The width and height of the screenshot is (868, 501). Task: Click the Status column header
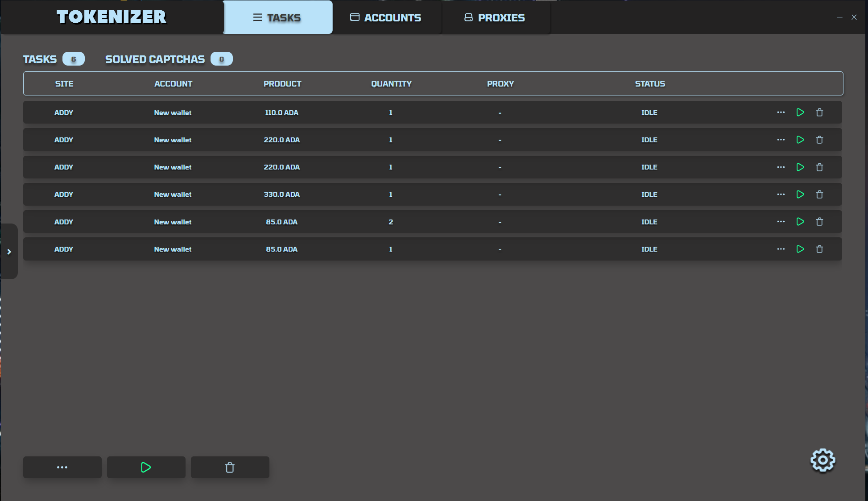click(x=650, y=83)
